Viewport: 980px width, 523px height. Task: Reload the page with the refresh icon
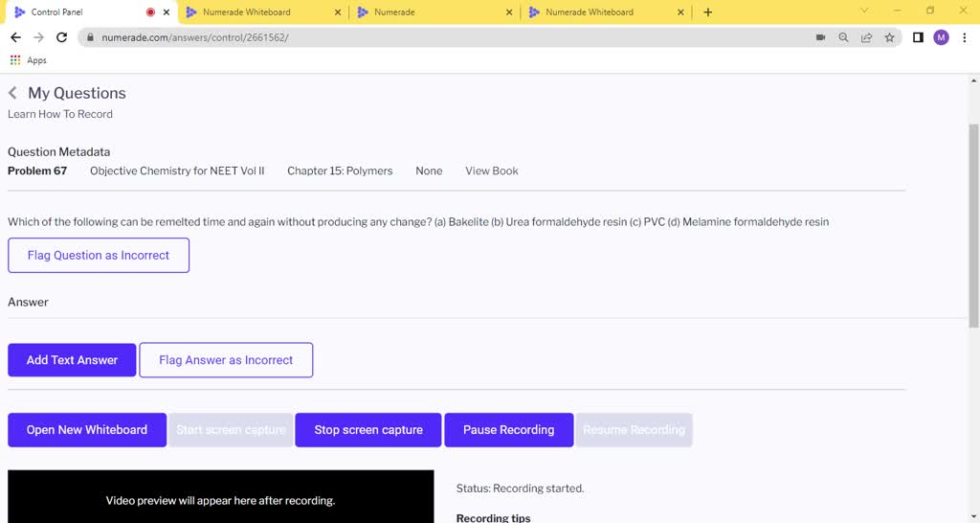[62, 37]
